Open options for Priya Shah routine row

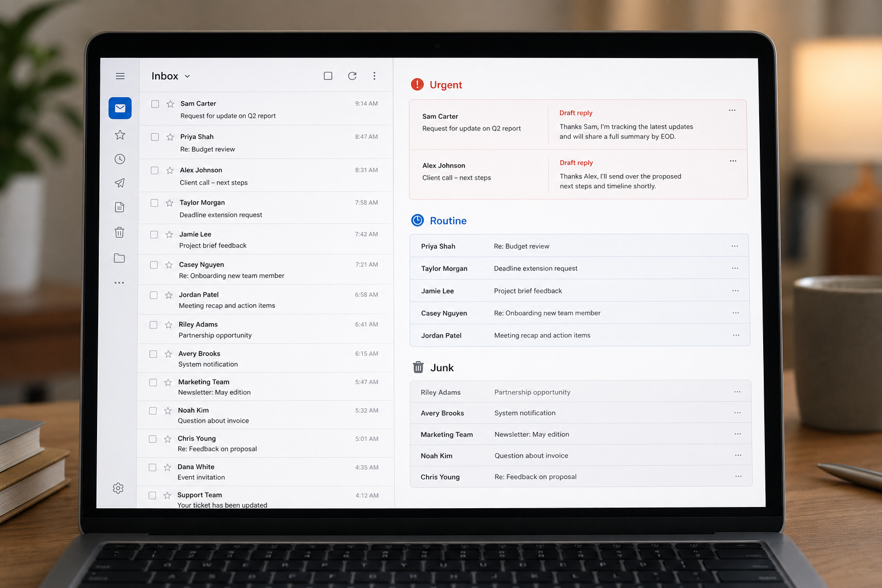[734, 246]
